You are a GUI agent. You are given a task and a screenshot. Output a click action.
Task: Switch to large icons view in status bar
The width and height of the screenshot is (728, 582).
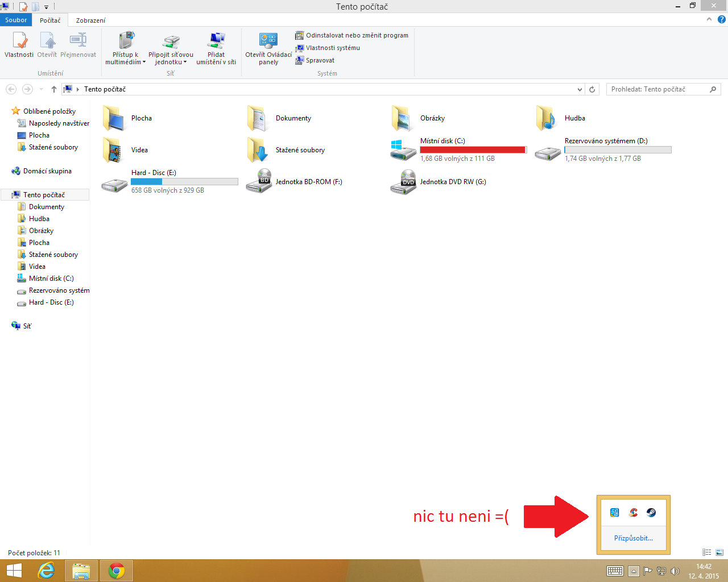point(719,552)
